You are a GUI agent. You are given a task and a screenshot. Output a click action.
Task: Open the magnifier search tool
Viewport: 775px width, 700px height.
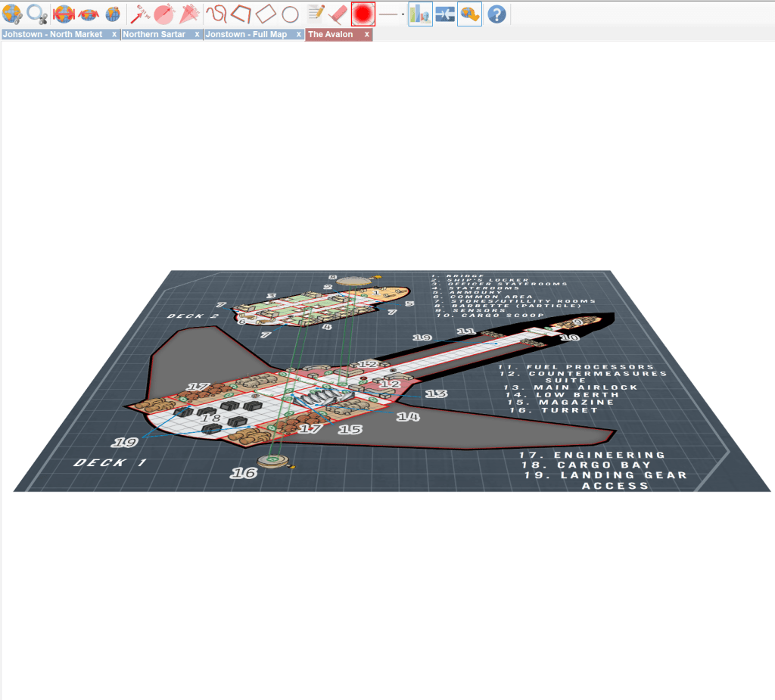(x=37, y=14)
